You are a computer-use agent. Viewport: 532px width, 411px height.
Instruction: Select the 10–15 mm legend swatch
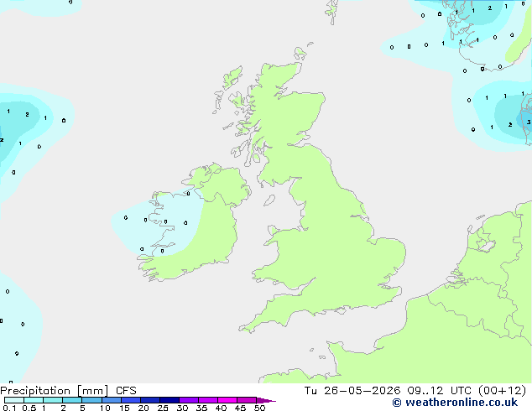pos(111,400)
